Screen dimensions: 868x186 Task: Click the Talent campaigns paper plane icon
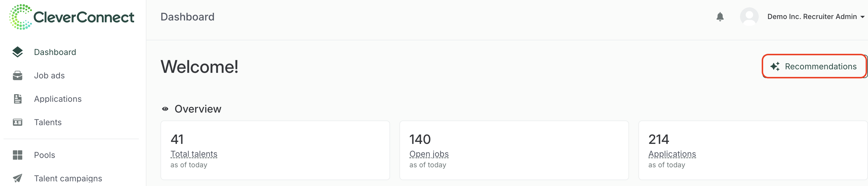18,178
